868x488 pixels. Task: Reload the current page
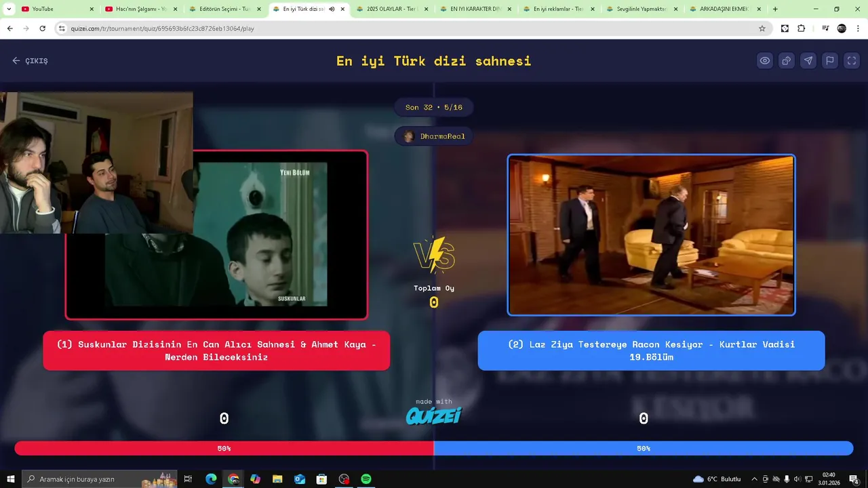(x=42, y=28)
